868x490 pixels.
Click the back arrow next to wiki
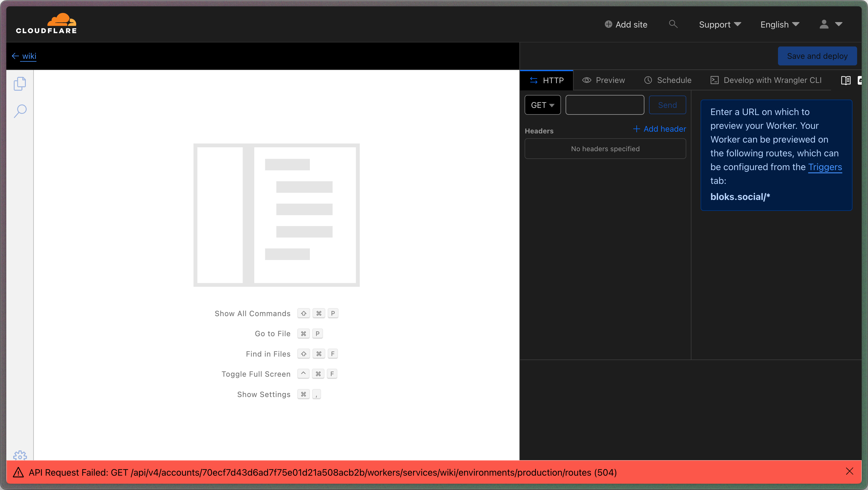click(x=15, y=56)
